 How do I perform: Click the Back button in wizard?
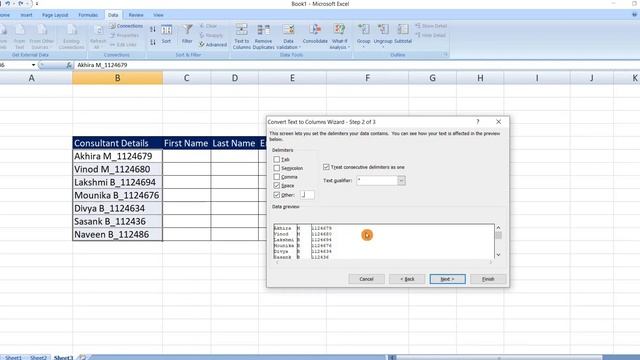coord(407,279)
